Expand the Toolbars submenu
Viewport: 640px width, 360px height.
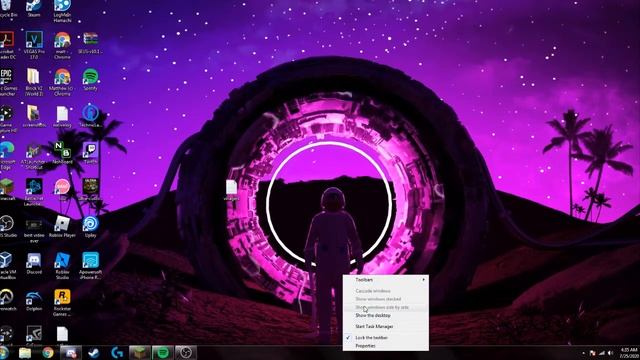[x=386, y=280]
